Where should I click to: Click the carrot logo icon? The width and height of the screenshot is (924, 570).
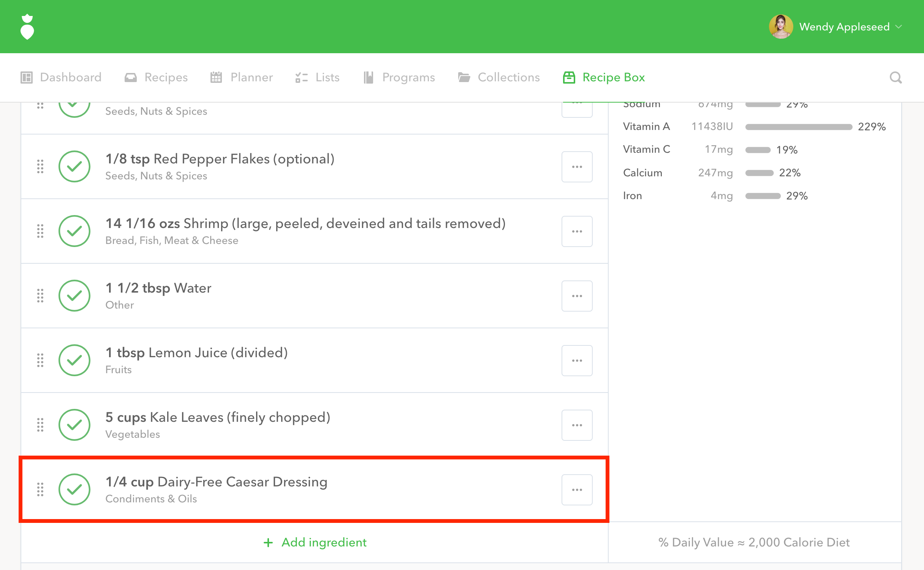27,27
